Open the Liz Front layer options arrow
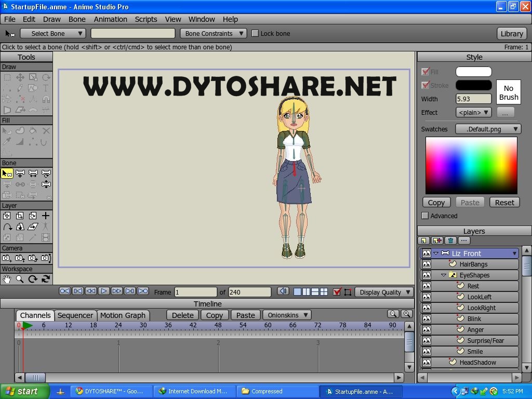The width and height of the screenshot is (532, 399). [514, 254]
